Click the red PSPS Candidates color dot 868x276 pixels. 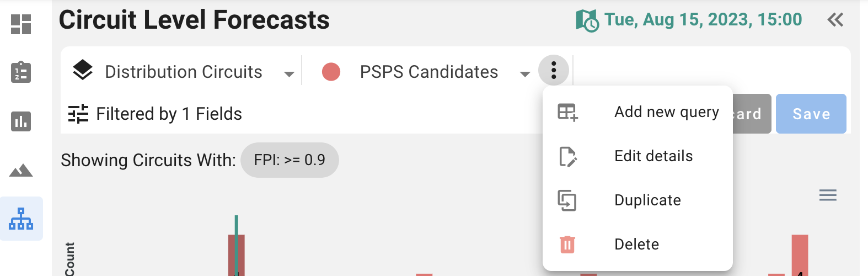331,72
